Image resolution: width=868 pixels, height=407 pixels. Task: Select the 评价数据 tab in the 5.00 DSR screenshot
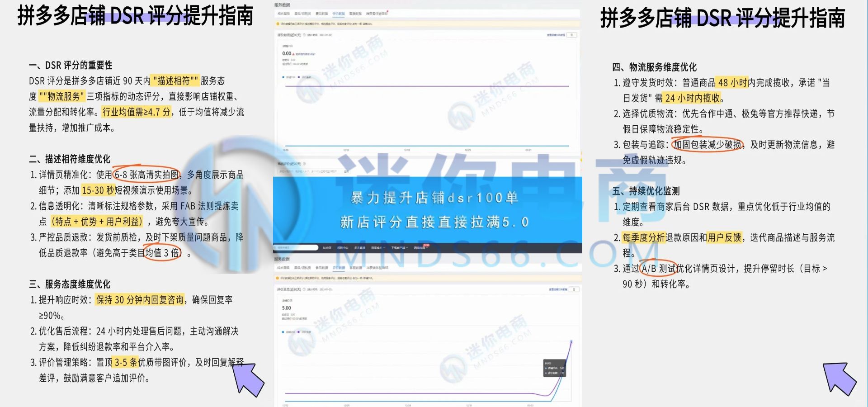click(338, 268)
